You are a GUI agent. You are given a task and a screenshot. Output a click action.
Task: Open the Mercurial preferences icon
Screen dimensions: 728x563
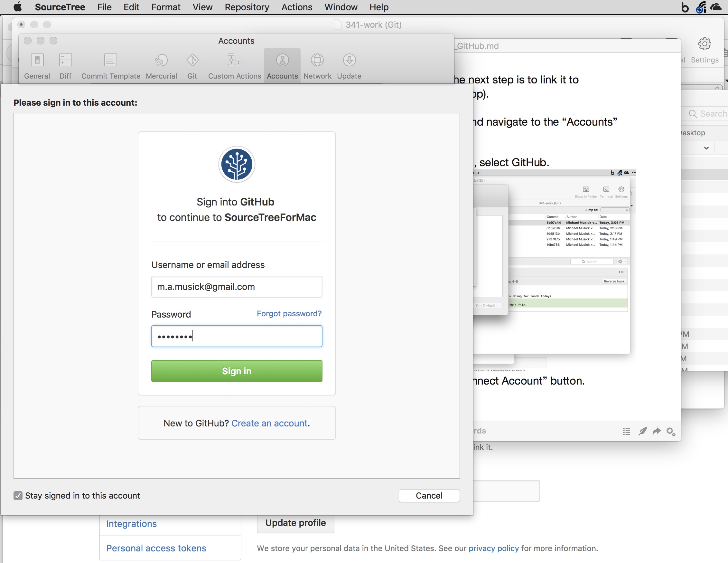pos(161,60)
